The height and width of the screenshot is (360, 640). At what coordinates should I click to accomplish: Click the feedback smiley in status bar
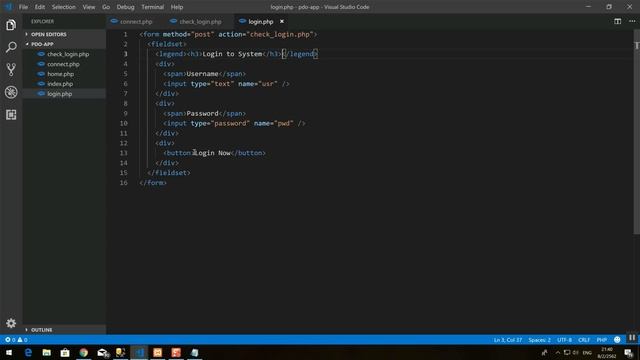[x=617, y=340]
